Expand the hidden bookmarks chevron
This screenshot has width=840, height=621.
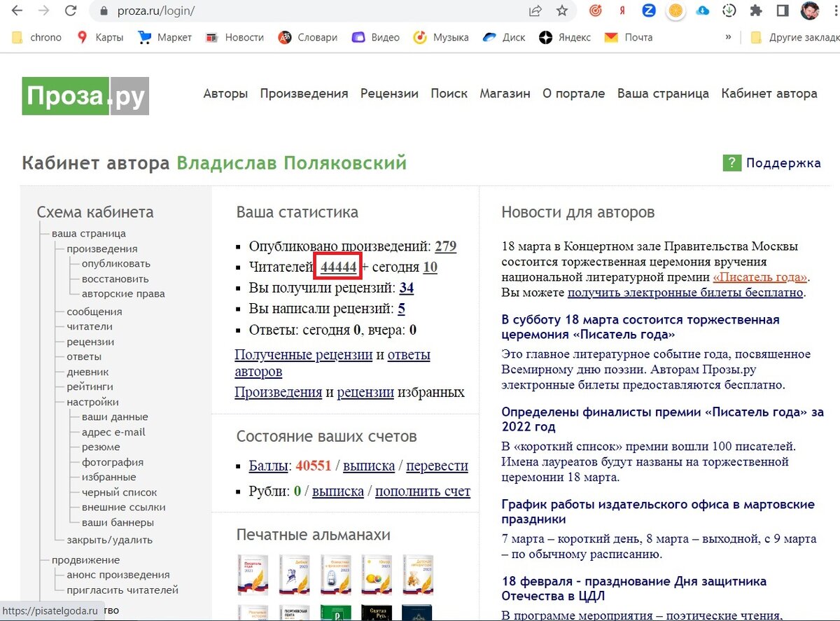(729, 37)
